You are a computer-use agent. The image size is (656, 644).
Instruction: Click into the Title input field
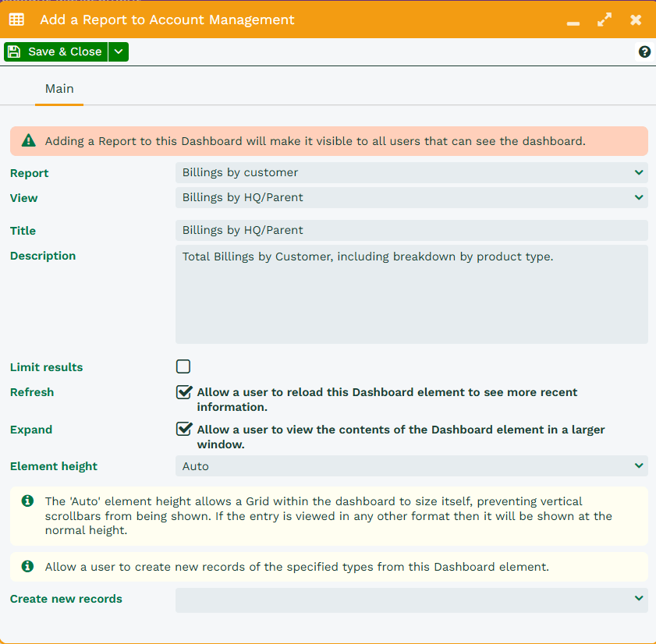tap(411, 230)
